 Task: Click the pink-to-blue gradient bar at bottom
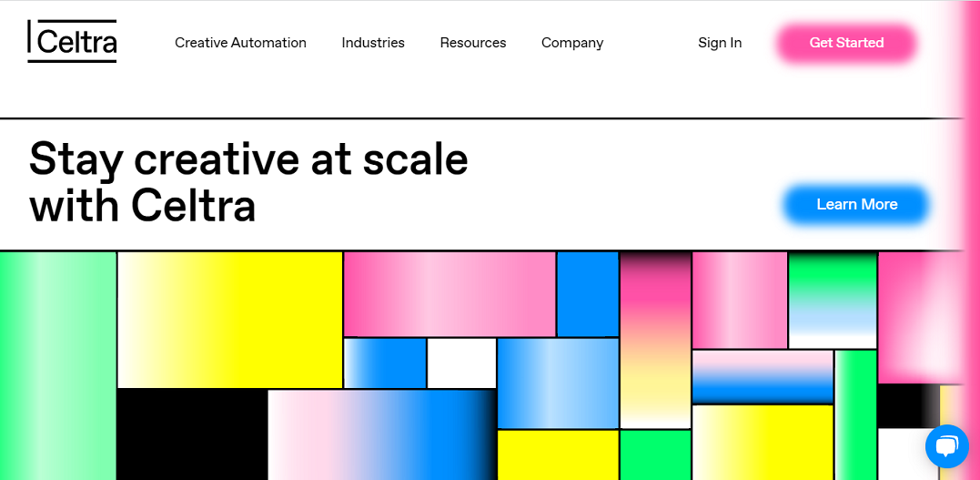[x=381, y=435]
